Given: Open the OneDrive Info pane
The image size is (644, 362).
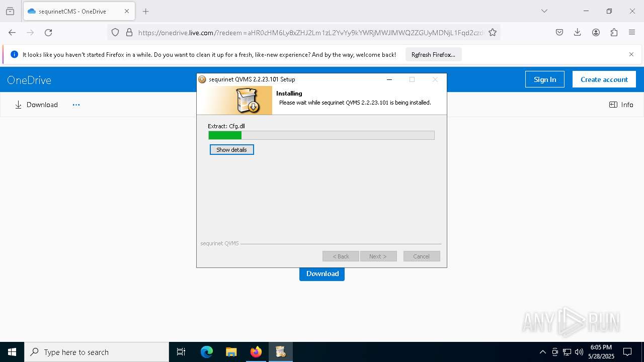Looking at the screenshot, I should [621, 105].
